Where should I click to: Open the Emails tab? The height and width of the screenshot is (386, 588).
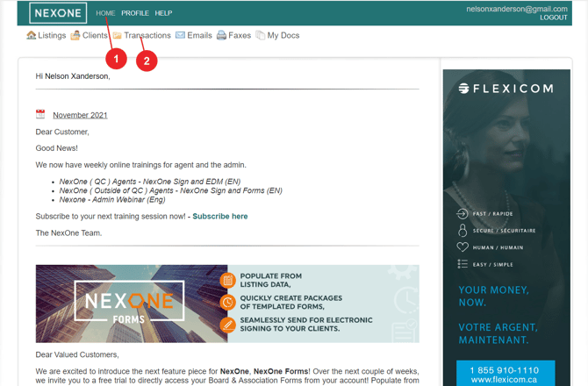tap(199, 35)
